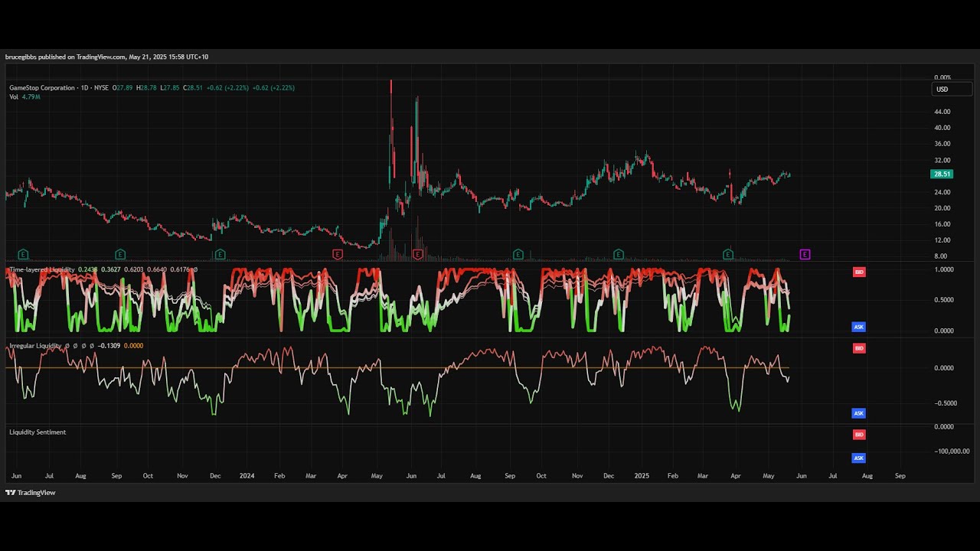Click ASK label in Time-layered Liquidity pane
This screenshot has height=551, width=980.
pyautogui.click(x=859, y=327)
